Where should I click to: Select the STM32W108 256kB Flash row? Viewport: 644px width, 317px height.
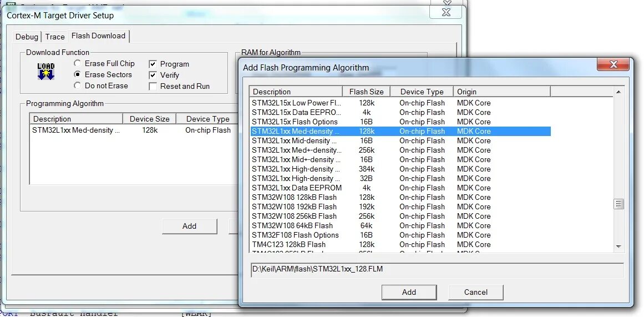point(400,217)
